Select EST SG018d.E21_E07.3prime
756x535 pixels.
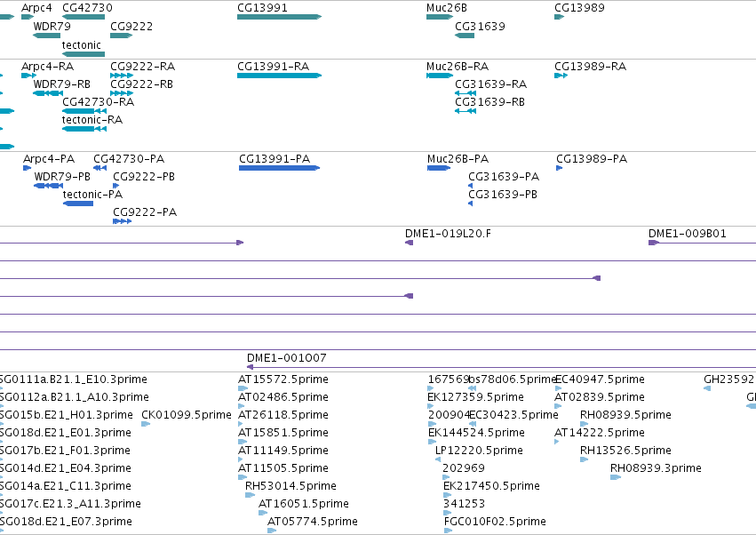[x=66, y=522]
